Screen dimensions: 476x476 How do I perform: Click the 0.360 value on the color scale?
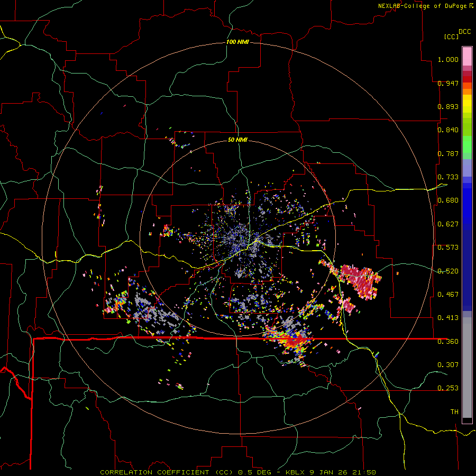tap(448, 342)
